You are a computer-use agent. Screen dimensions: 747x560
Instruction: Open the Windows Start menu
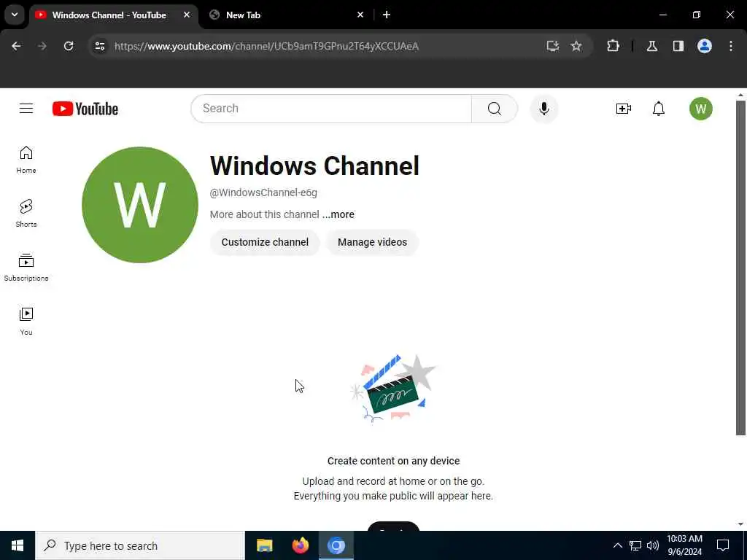[x=18, y=545]
